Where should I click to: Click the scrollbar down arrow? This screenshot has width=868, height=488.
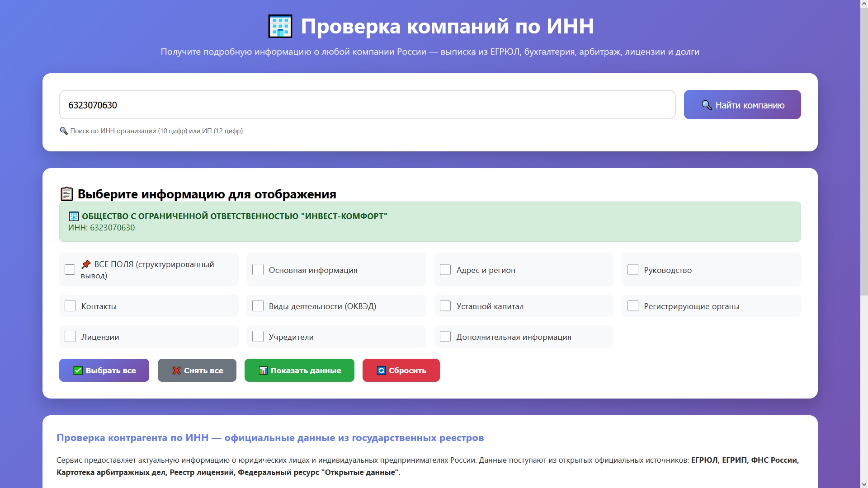point(864,484)
